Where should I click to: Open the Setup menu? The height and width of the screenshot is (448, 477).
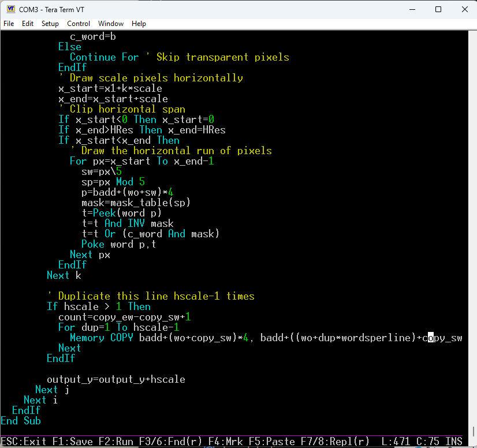pos(50,24)
